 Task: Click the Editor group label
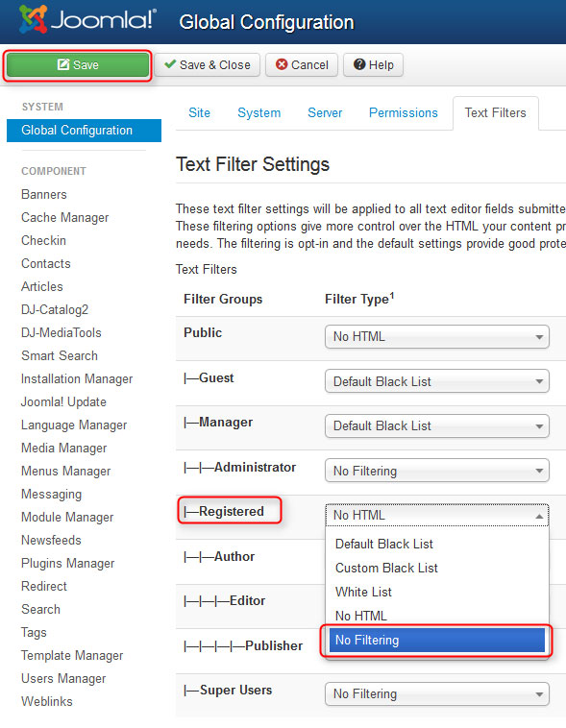pyautogui.click(x=225, y=601)
